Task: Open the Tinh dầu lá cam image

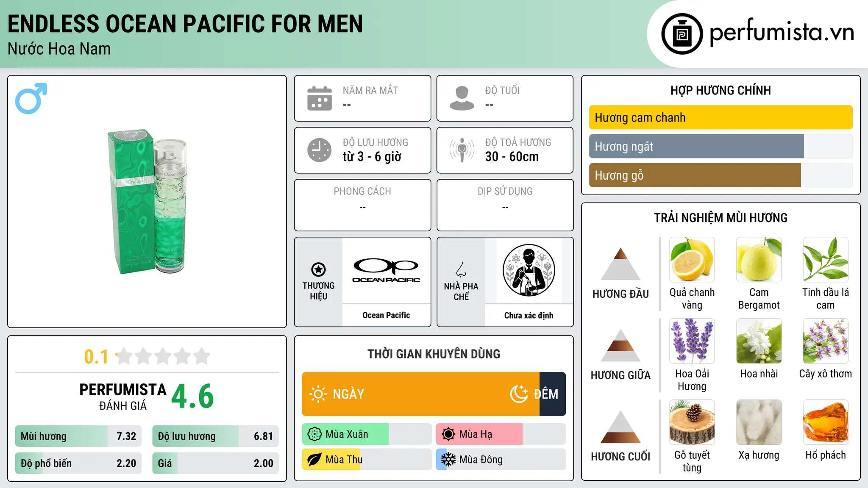Action: click(x=826, y=260)
